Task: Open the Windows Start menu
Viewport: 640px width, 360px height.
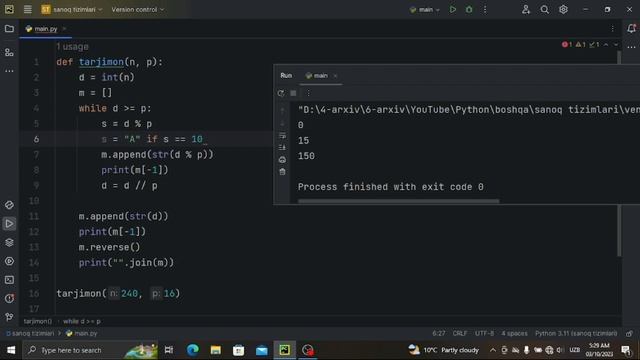Action: point(11,350)
